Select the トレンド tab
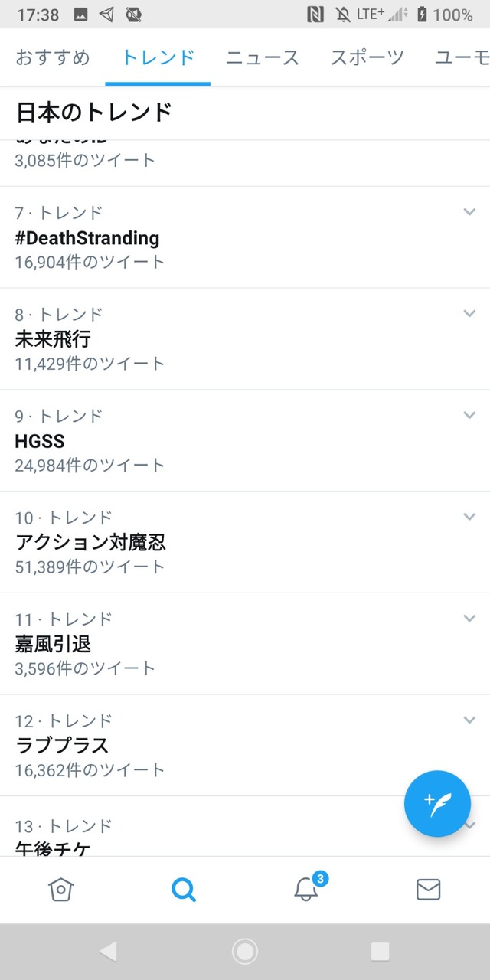Viewport: 490px width, 980px height. pyautogui.click(x=157, y=57)
